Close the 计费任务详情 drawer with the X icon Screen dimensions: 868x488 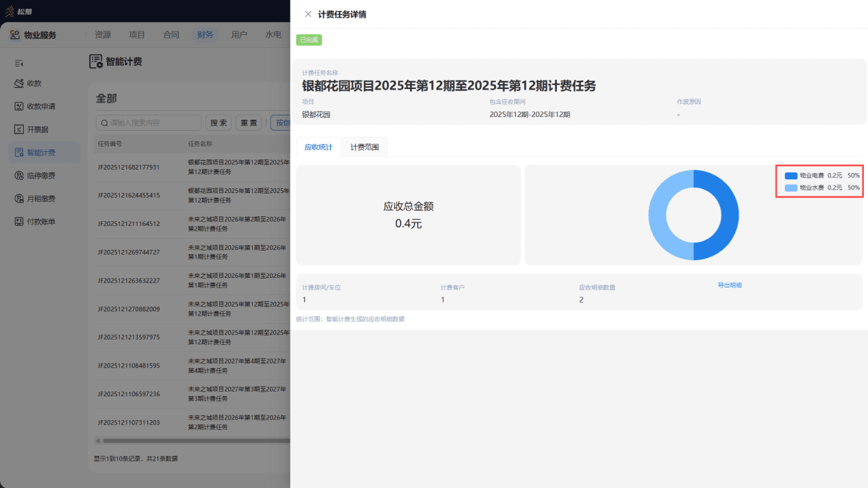click(308, 14)
